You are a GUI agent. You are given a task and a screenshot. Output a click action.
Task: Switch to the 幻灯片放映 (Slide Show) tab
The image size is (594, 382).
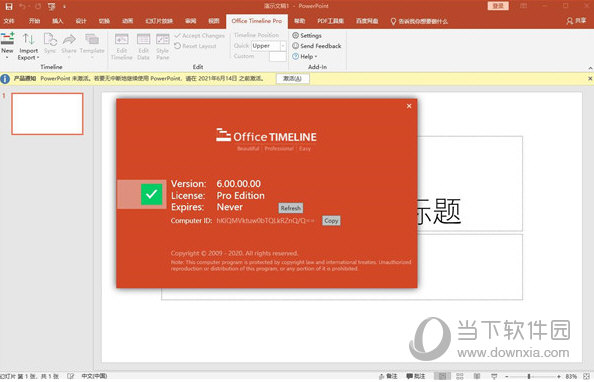[x=159, y=21]
